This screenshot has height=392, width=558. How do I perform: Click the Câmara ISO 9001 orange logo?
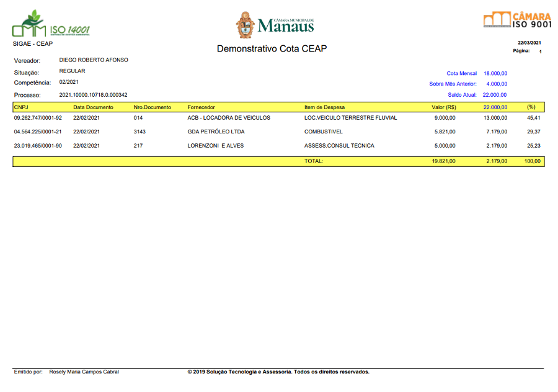coord(517,20)
